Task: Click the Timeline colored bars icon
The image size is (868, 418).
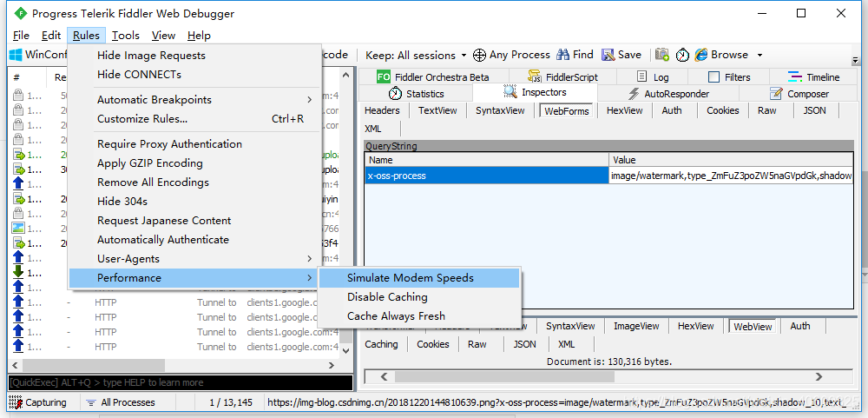Action: (795, 77)
